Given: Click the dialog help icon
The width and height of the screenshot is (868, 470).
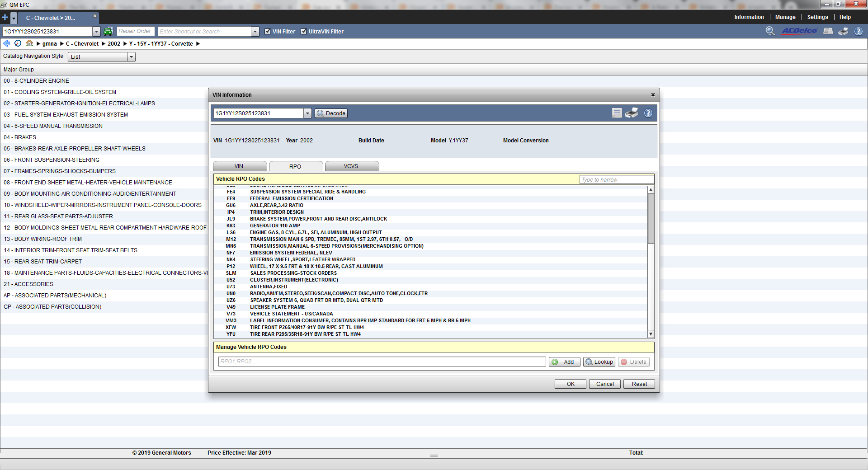Looking at the screenshot, I should tap(648, 113).
